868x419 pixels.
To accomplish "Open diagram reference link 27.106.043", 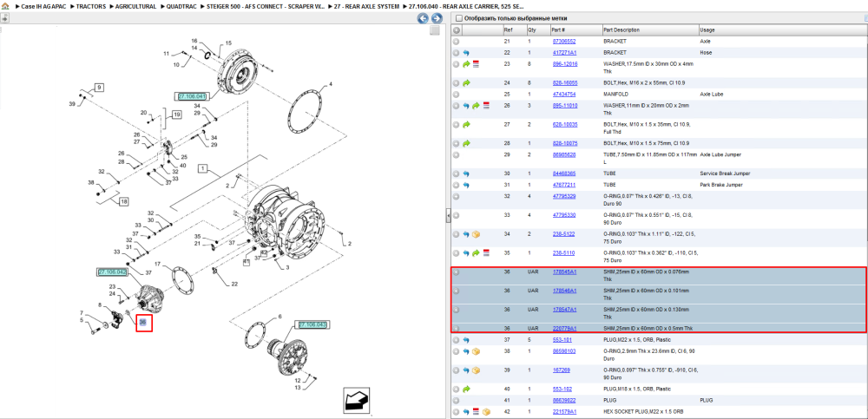I will [x=312, y=324].
